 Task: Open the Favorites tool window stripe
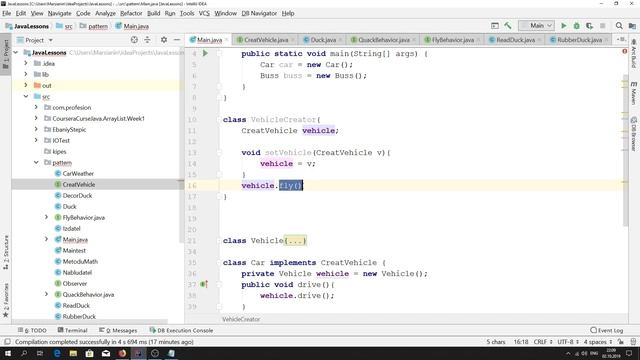coord(6,300)
